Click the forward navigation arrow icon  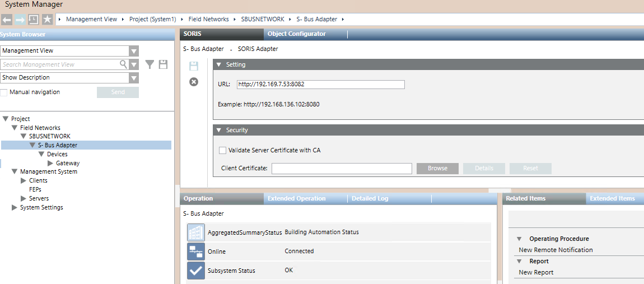(20, 20)
